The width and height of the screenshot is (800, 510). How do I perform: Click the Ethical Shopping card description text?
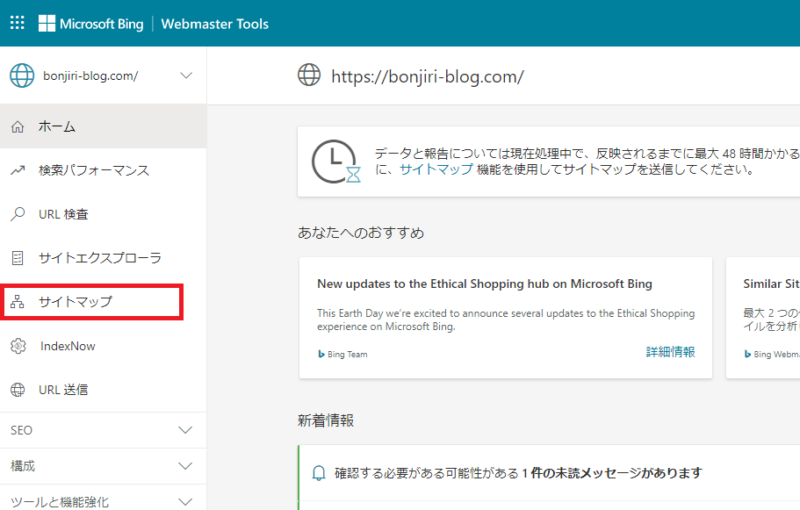[x=506, y=320]
